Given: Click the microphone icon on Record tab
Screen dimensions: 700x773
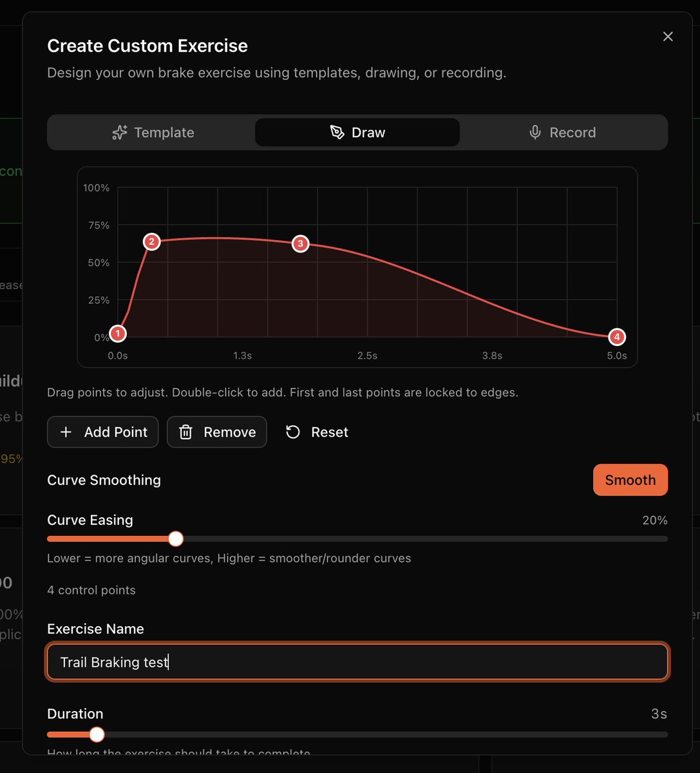Looking at the screenshot, I should click(x=535, y=132).
